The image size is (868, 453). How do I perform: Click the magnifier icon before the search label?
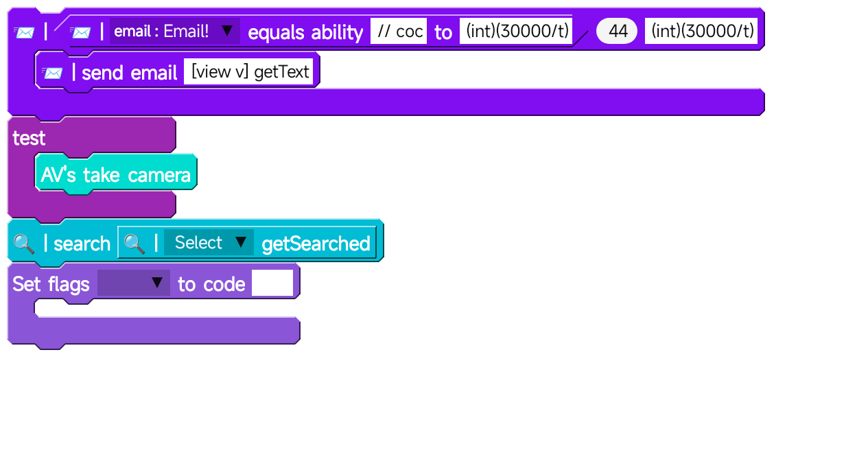coord(24,243)
